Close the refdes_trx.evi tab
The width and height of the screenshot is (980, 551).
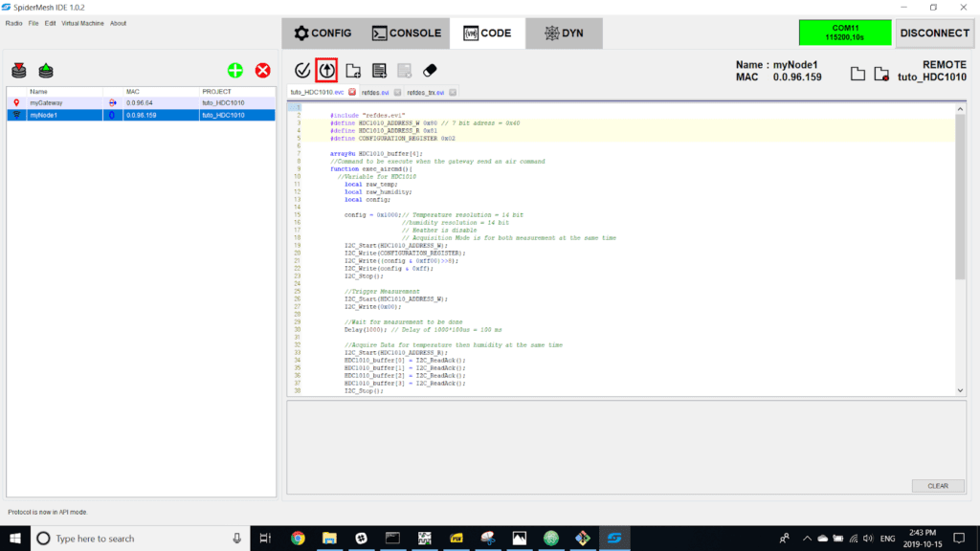tap(453, 92)
